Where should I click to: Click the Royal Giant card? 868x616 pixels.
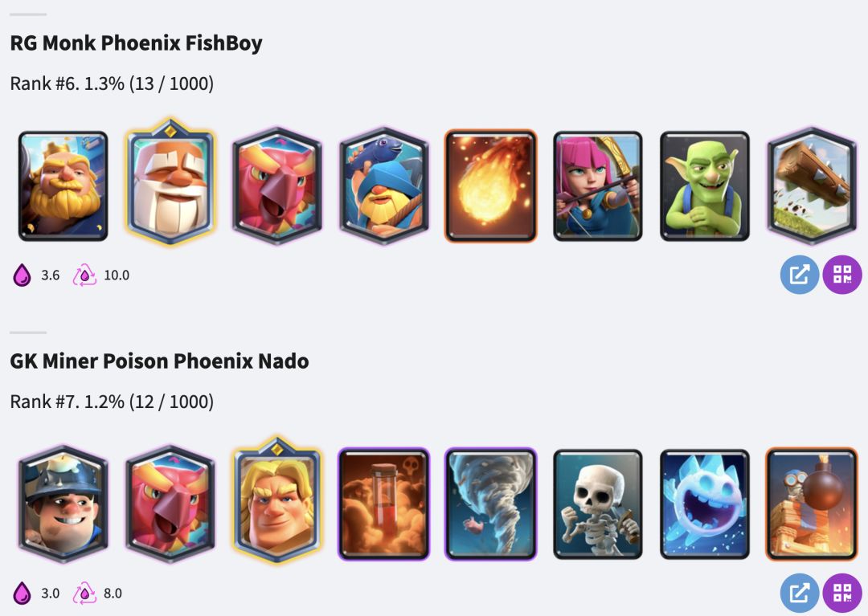63,186
